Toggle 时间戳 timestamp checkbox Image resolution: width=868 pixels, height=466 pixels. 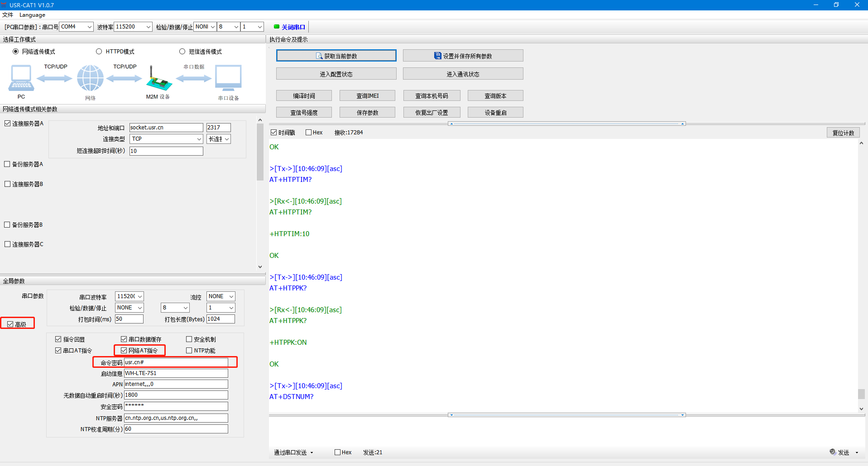(273, 132)
